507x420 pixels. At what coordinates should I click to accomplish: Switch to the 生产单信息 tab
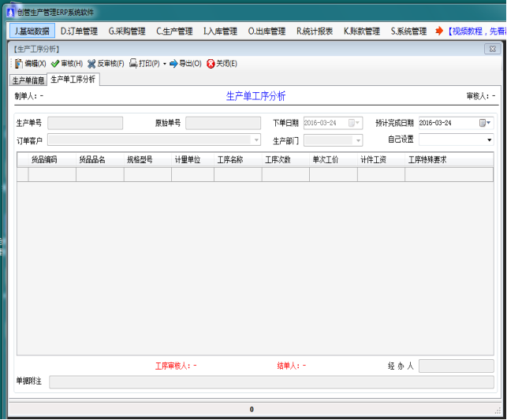coord(28,80)
